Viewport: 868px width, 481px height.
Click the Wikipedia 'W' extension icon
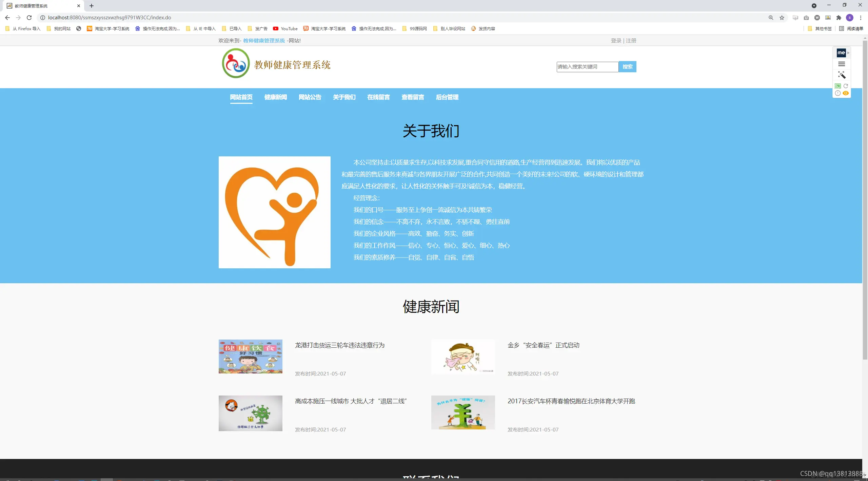click(x=817, y=18)
